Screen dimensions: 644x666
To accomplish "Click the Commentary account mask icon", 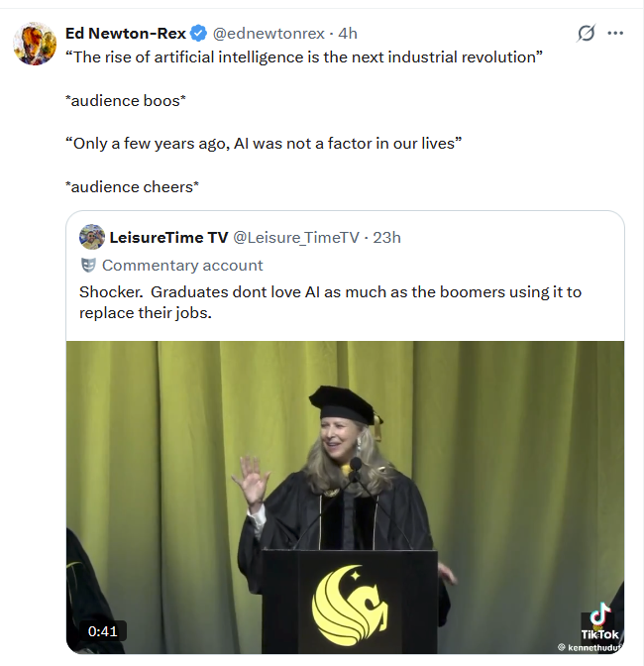I will pos(88,265).
